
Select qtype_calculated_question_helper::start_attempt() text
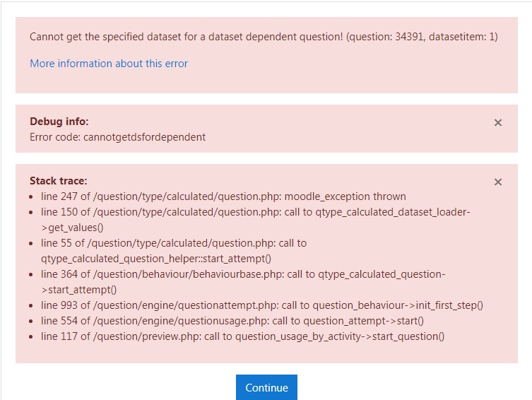click(x=156, y=259)
